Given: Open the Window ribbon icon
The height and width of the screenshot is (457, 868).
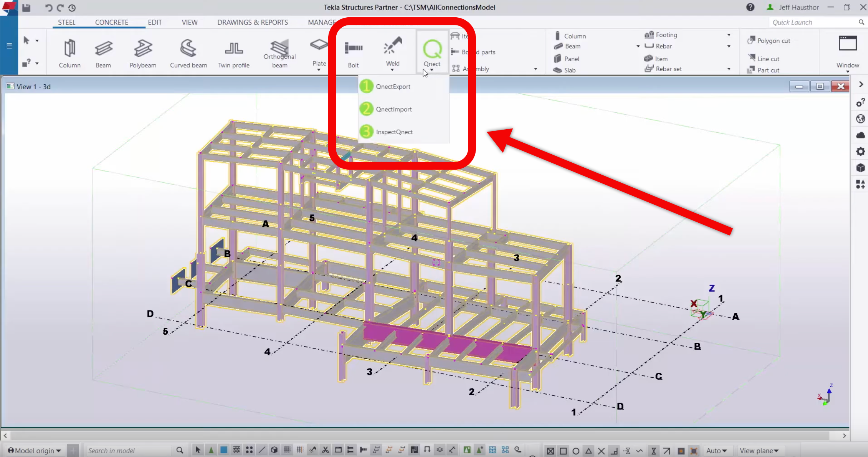Looking at the screenshot, I should tap(848, 43).
